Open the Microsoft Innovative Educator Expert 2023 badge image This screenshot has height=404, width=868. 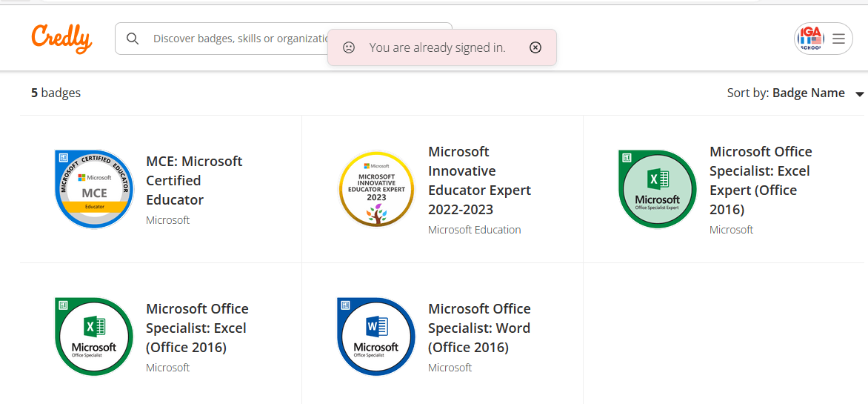pos(376,189)
